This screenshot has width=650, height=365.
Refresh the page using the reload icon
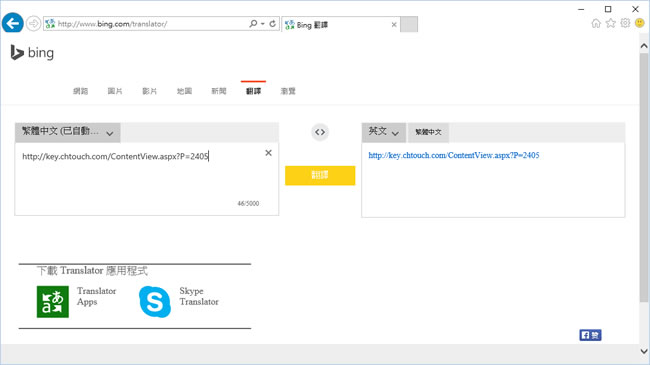tap(272, 24)
